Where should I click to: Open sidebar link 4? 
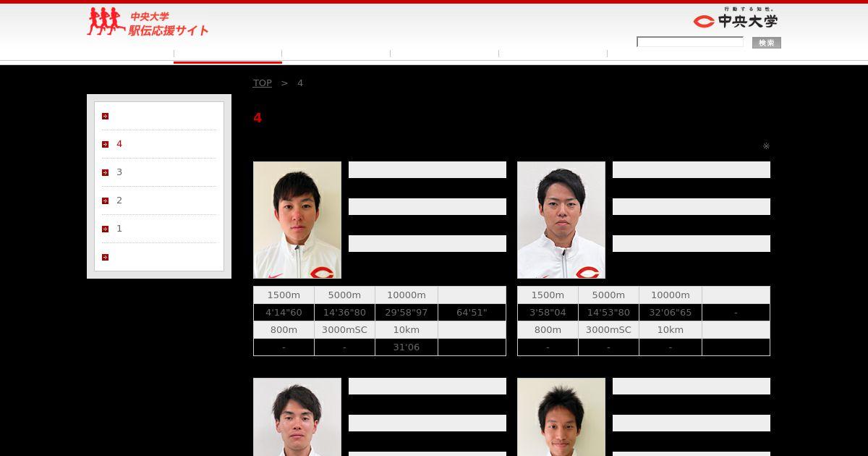(x=119, y=144)
